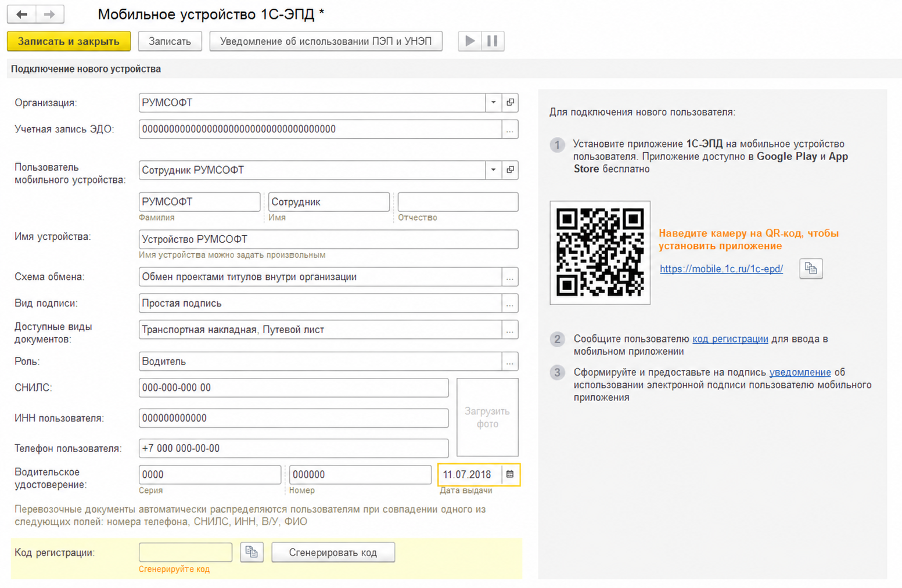This screenshot has height=588, width=902.
Task: Go forward with the right arrow button
Action: tap(50, 14)
